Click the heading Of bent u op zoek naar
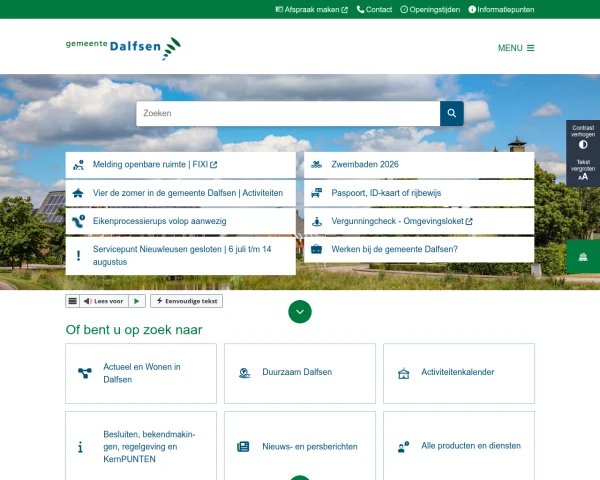This screenshot has height=480, width=600. (134, 330)
